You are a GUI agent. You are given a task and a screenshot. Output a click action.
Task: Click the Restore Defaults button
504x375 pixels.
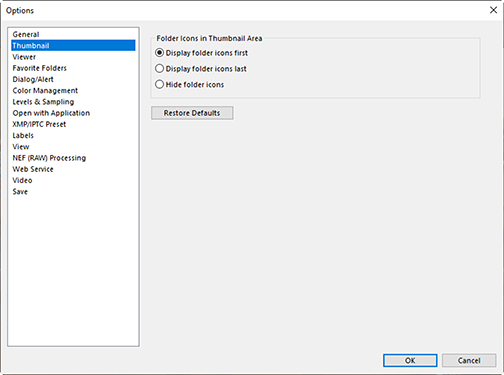tap(192, 113)
